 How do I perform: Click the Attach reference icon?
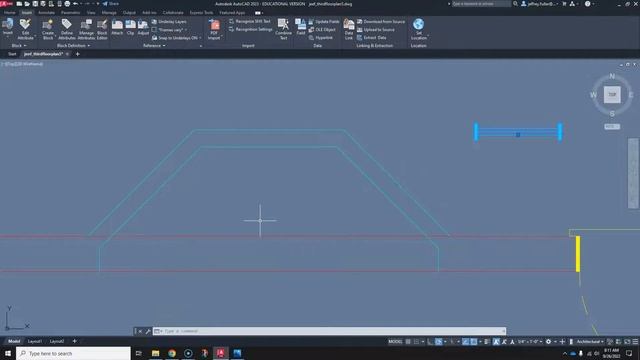pyautogui.click(x=117, y=24)
